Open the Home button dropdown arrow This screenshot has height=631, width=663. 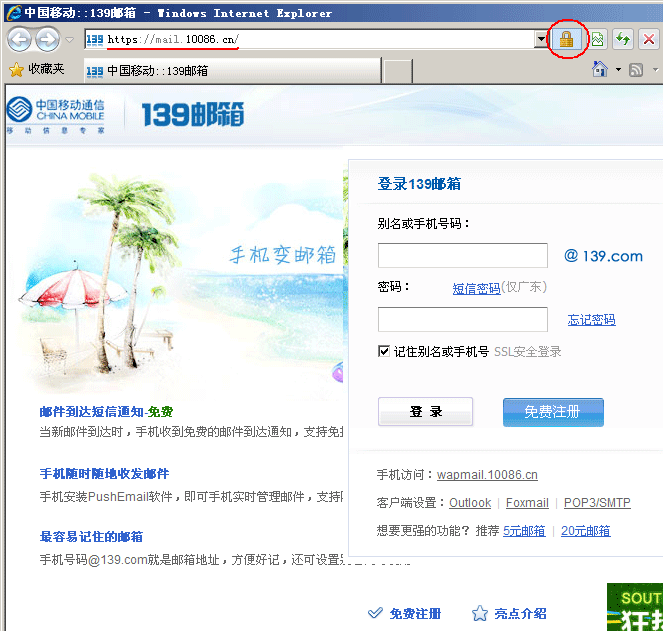618,70
